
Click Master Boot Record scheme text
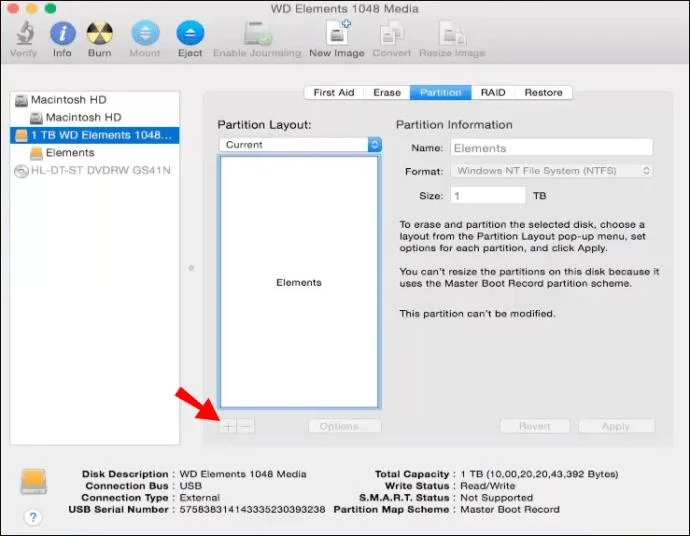(510, 510)
